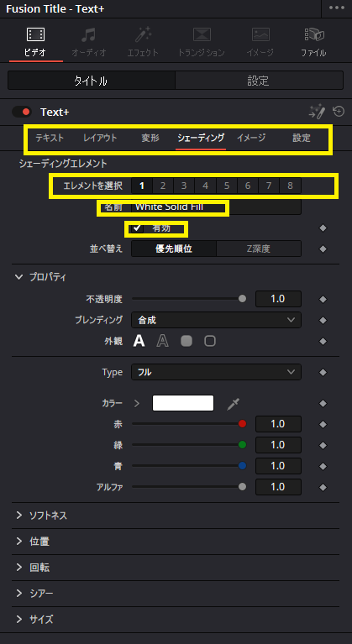352x644 pixels.
Task: Add keyframe for 外観 appearance
Action: tap(323, 341)
